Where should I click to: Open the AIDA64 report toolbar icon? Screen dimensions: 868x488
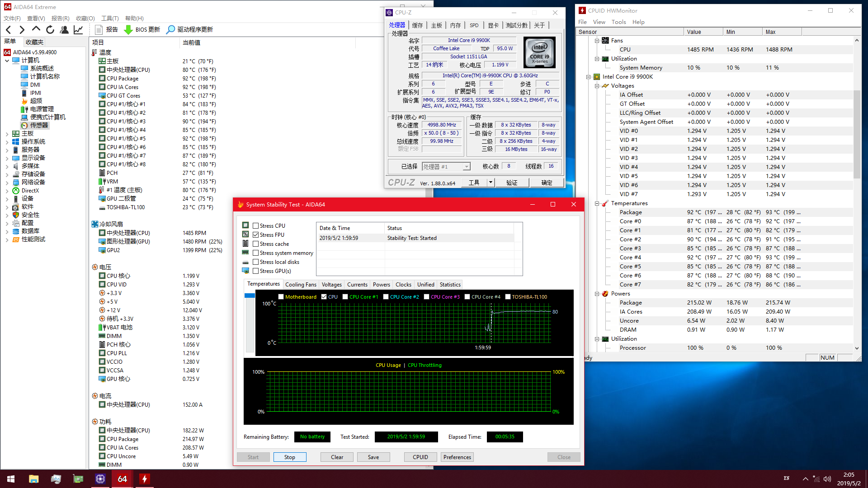pos(99,30)
